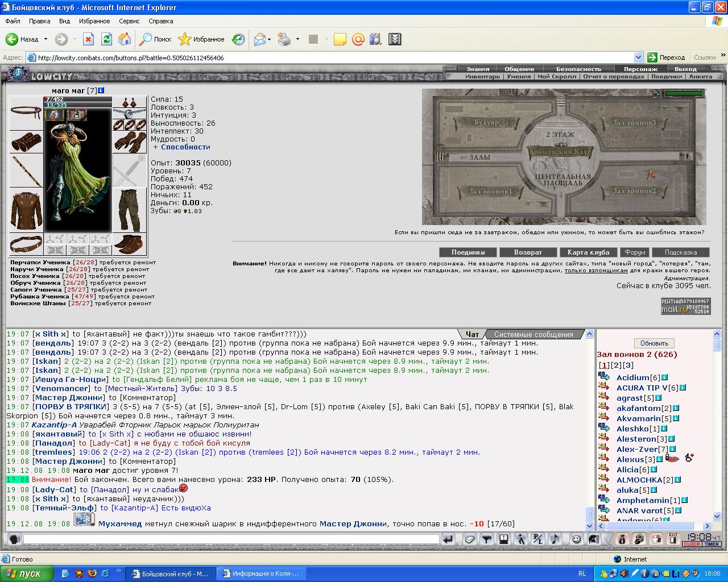The height and width of the screenshot is (582, 728).
Task: Open Back button history dropdown arrow
Action: (x=45, y=39)
